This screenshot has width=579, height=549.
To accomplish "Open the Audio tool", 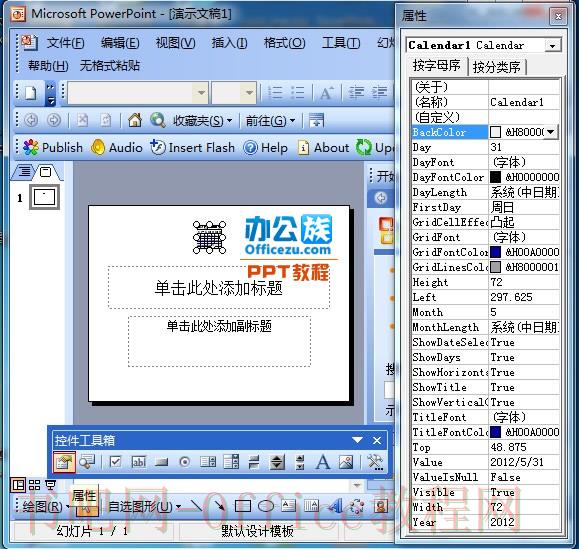I will pos(117,148).
